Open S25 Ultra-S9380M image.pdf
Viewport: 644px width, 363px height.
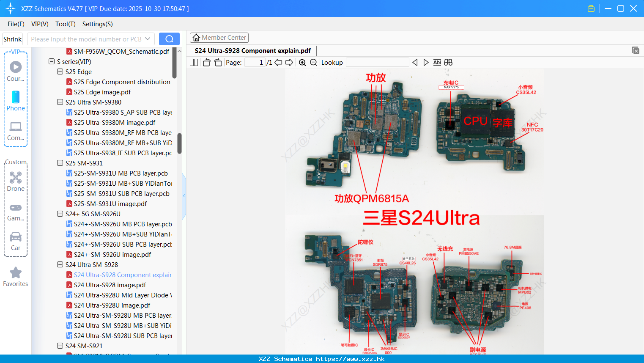click(x=111, y=122)
